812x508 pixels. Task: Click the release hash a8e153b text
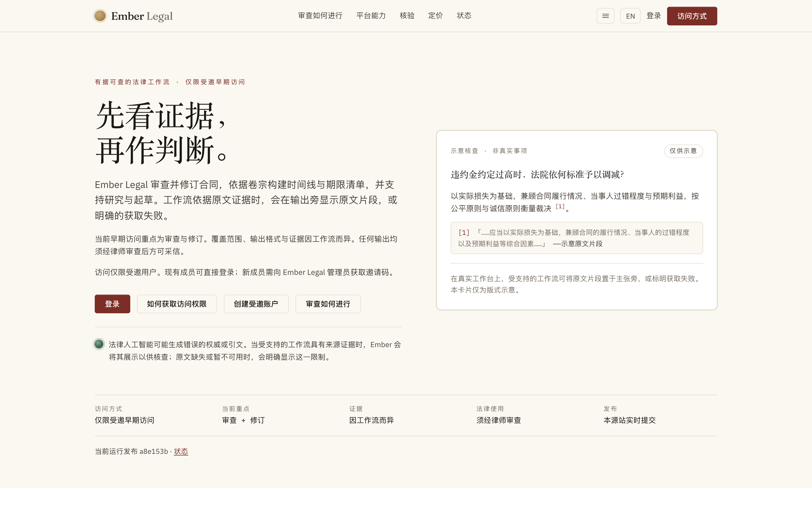point(154,451)
